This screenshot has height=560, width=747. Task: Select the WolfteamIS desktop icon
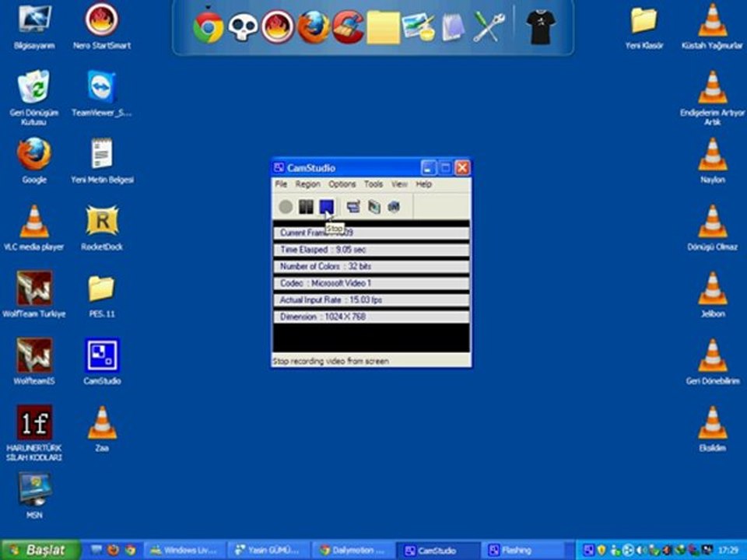click(x=33, y=362)
